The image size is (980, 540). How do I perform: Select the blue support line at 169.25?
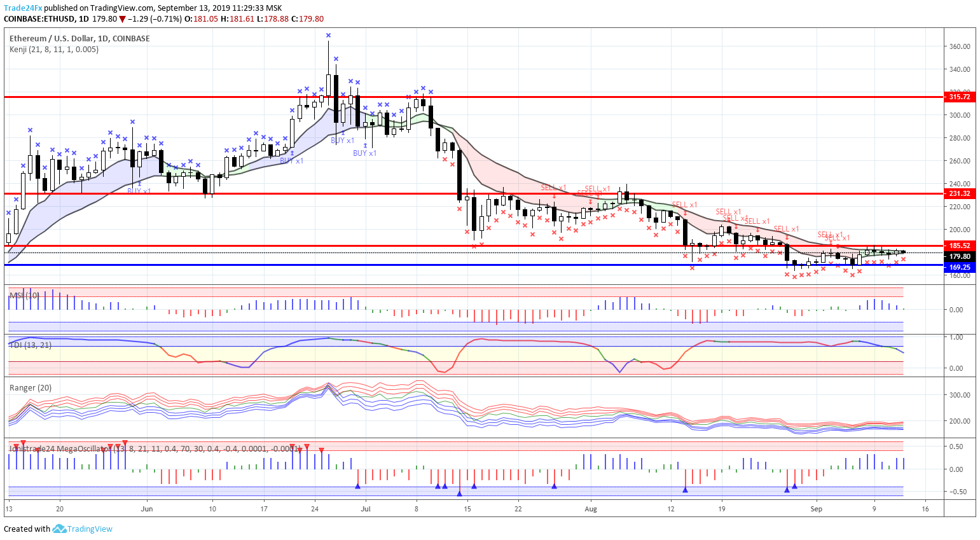click(474, 265)
